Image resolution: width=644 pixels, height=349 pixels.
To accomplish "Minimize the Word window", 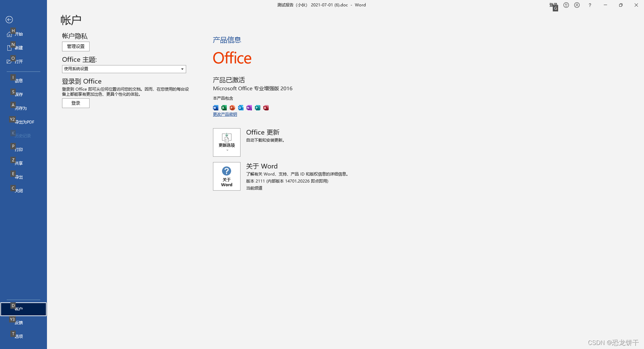I will point(605,5).
